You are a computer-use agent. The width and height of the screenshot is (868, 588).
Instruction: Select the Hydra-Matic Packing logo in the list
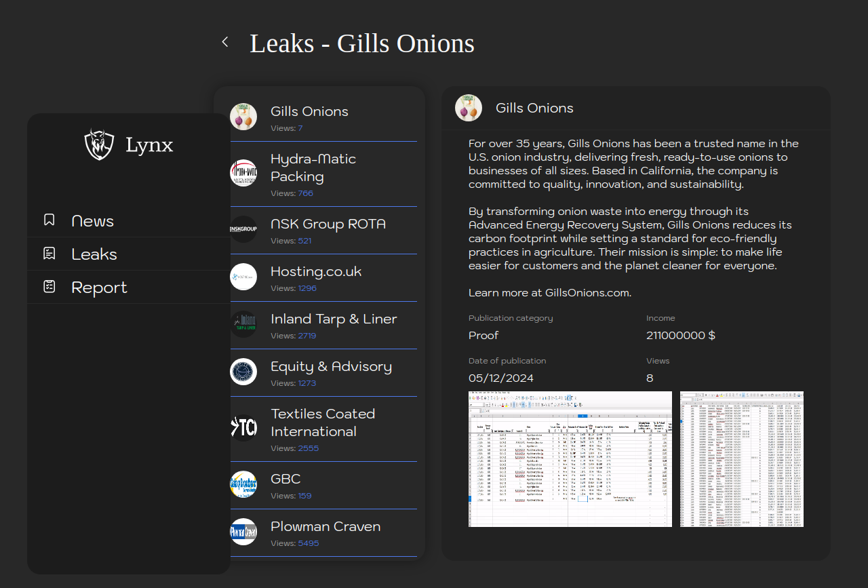(x=243, y=173)
